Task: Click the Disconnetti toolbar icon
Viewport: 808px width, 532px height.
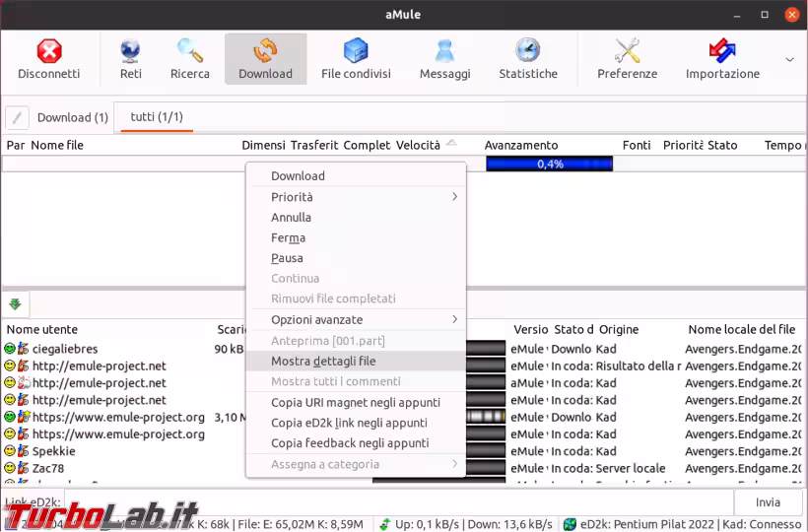Action: (x=49, y=51)
